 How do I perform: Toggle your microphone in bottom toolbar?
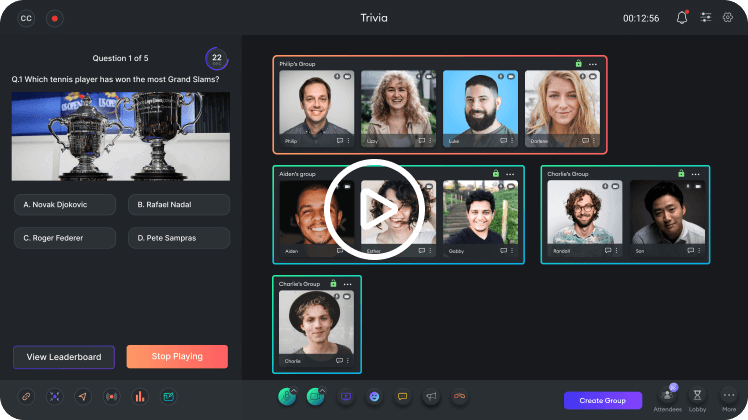point(286,397)
